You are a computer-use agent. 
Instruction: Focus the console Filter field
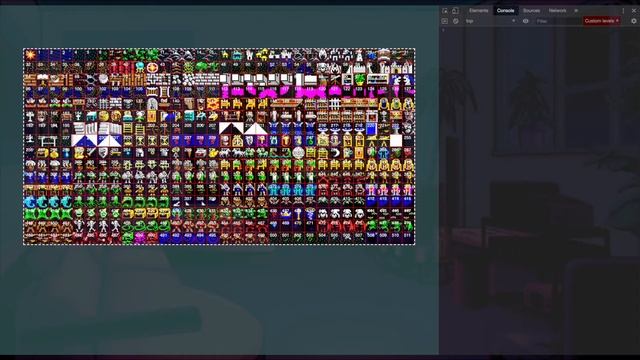point(558,21)
